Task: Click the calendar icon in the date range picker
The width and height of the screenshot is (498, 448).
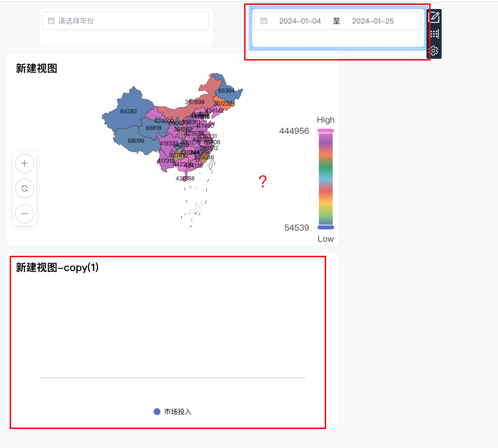Action: 264,21
